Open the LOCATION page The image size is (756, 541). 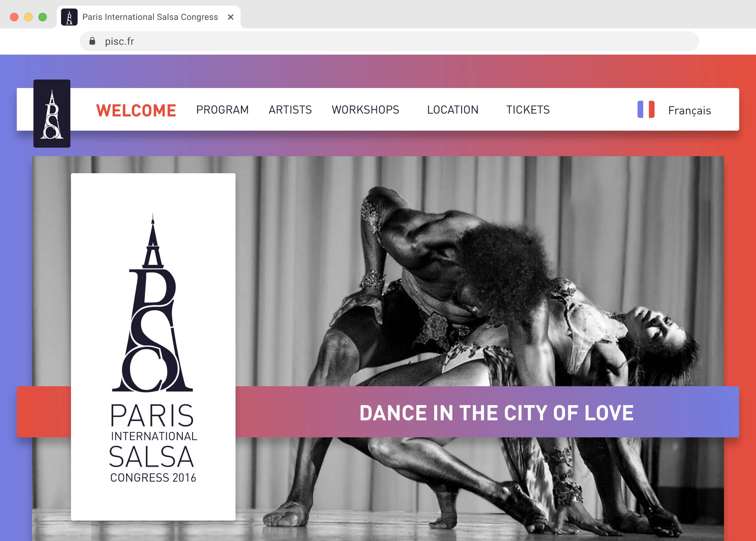click(453, 110)
